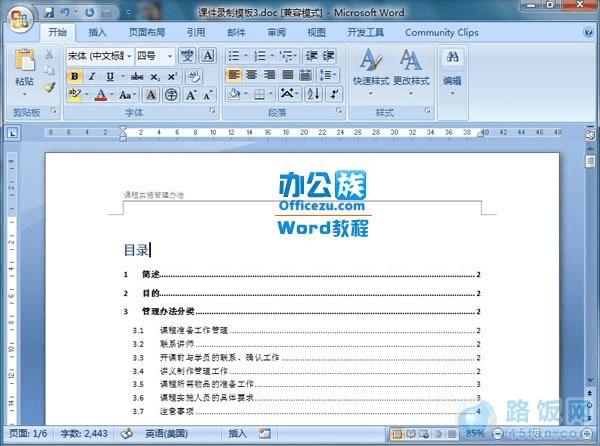The width and height of the screenshot is (600, 446).
Task: Apply red font color
Action: (101, 94)
